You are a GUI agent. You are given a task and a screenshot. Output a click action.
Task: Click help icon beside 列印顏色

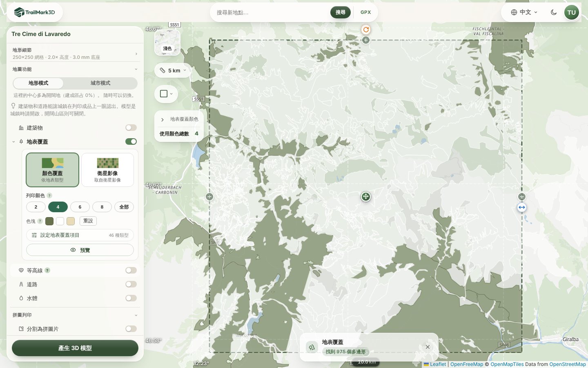pyautogui.click(x=49, y=195)
